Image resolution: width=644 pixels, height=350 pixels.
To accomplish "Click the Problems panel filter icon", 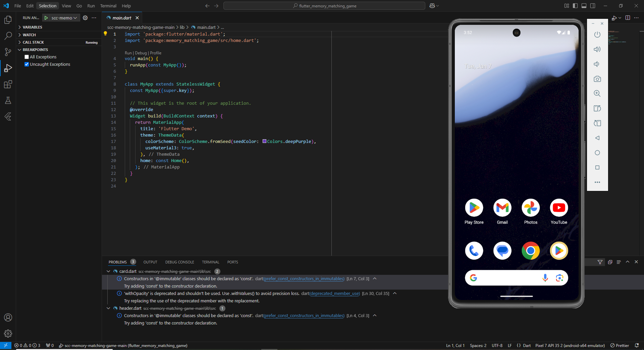I will [600, 262].
